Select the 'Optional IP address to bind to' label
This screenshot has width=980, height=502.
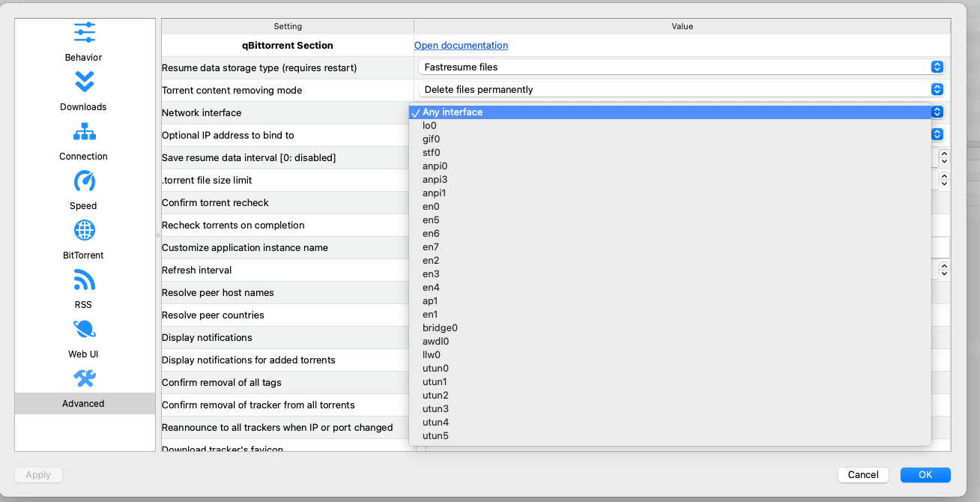[x=228, y=135]
